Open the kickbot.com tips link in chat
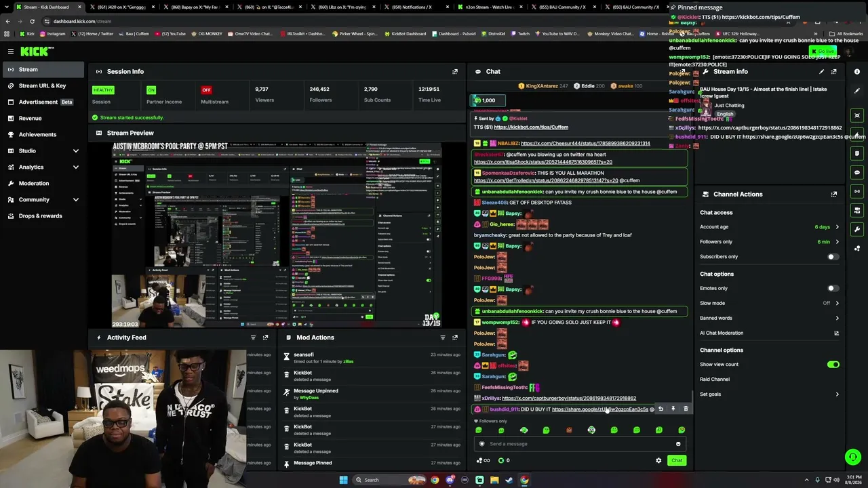 coord(531,127)
